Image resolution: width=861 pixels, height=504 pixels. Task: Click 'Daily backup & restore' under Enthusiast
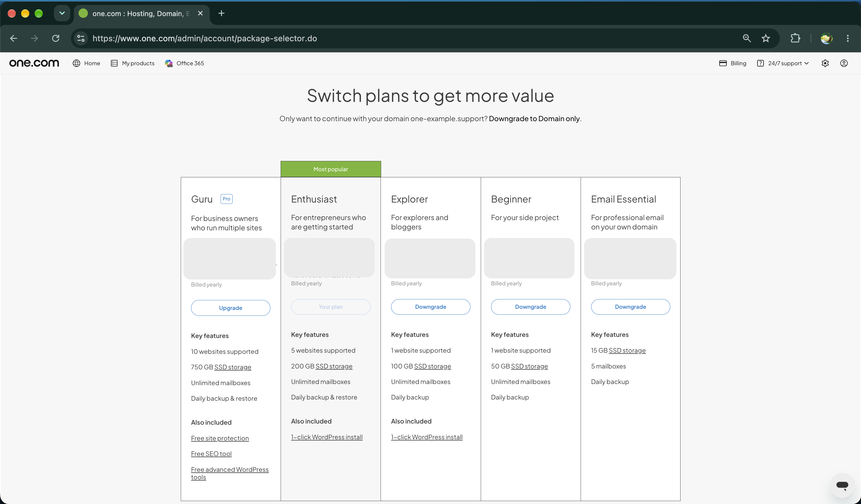tap(324, 397)
